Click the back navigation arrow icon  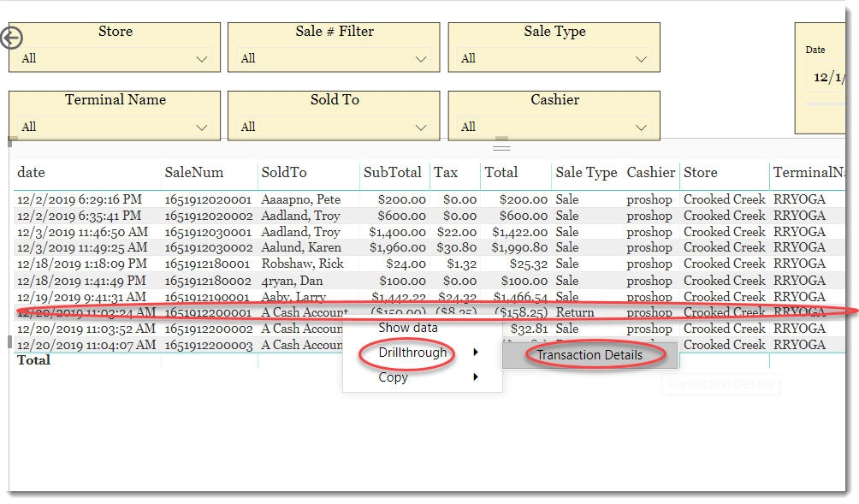(11, 37)
